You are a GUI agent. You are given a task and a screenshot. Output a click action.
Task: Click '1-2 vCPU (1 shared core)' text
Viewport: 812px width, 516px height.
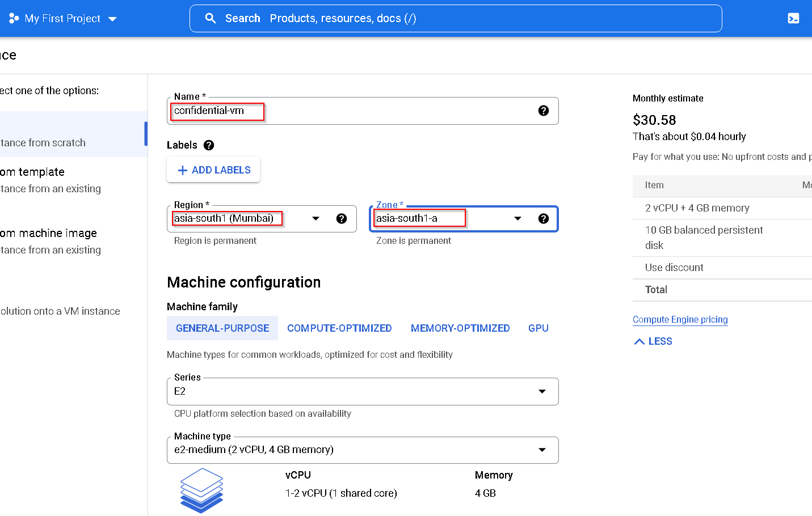click(x=341, y=493)
